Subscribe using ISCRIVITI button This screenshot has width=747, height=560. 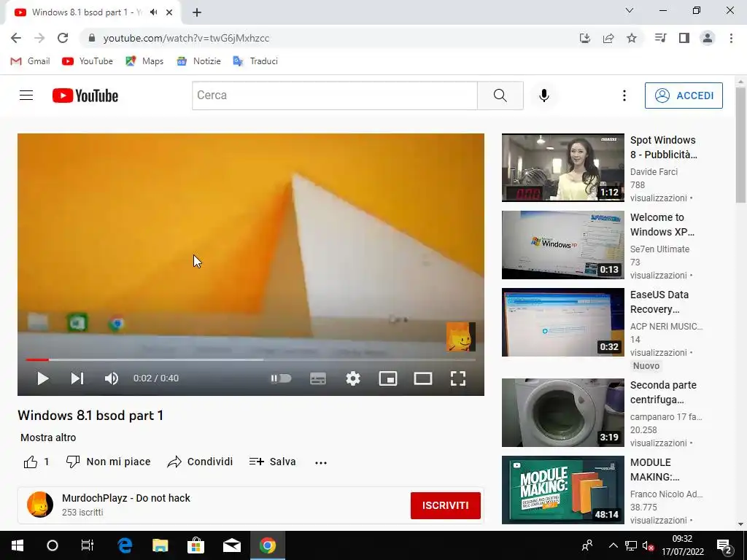(446, 505)
